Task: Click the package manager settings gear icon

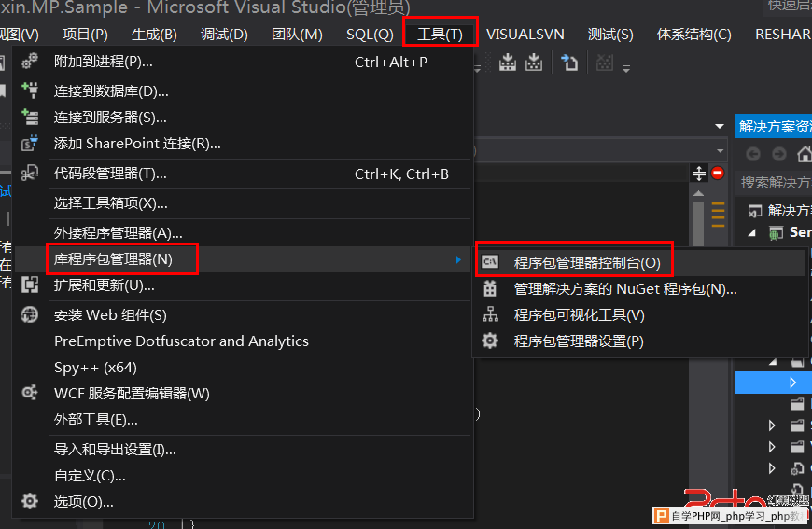Action: click(x=490, y=341)
